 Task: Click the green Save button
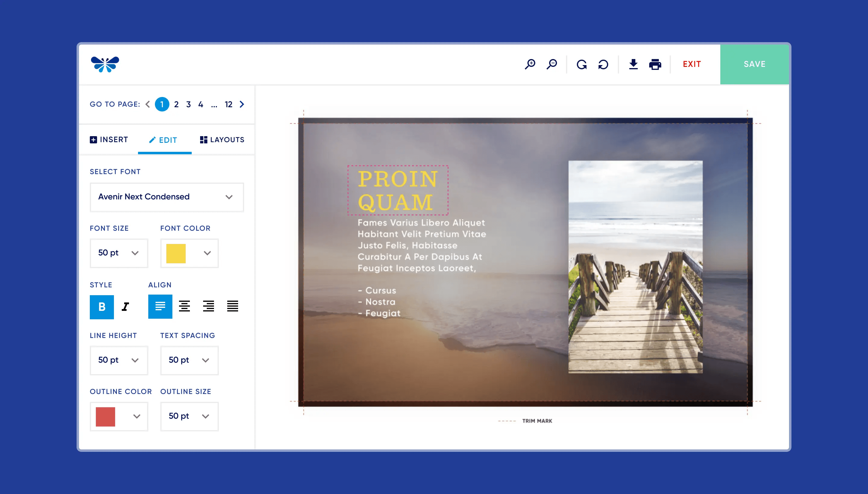pos(754,64)
